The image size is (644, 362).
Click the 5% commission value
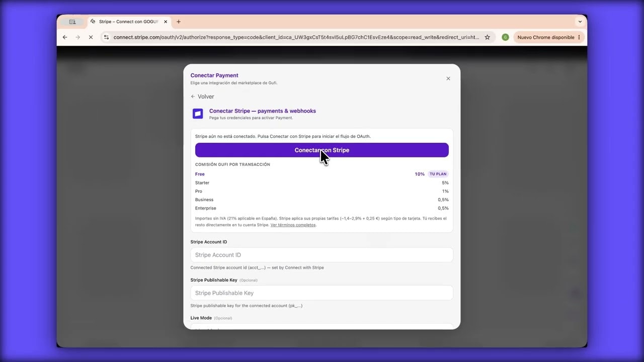tap(445, 183)
